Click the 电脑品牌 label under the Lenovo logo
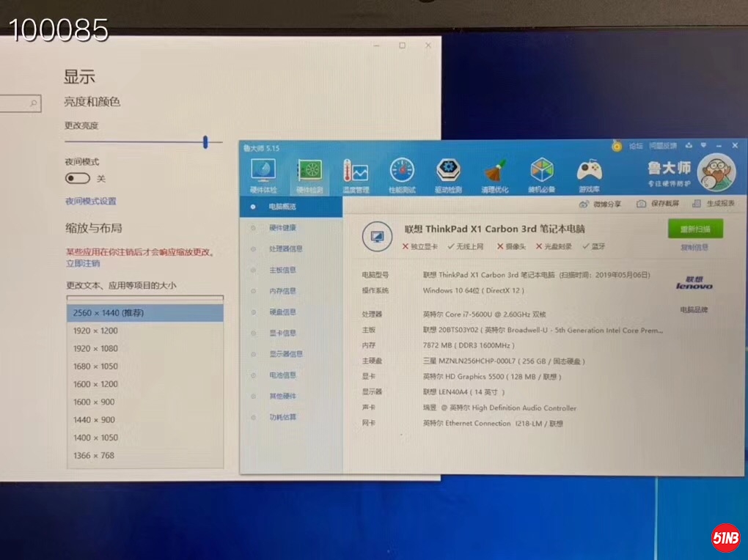 coord(694,309)
